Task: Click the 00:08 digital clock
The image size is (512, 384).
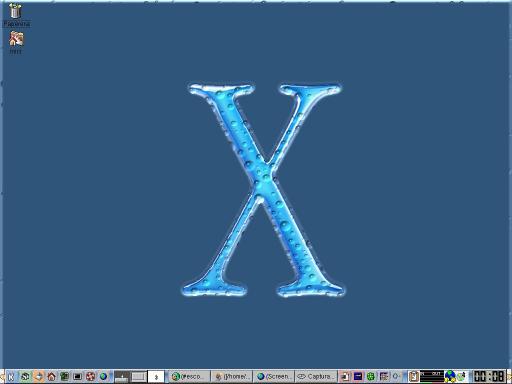Action: click(489, 377)
